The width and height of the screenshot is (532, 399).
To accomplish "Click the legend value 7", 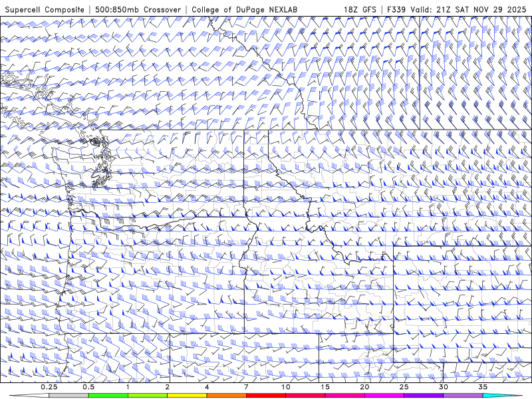I will (x=246, y=387).
